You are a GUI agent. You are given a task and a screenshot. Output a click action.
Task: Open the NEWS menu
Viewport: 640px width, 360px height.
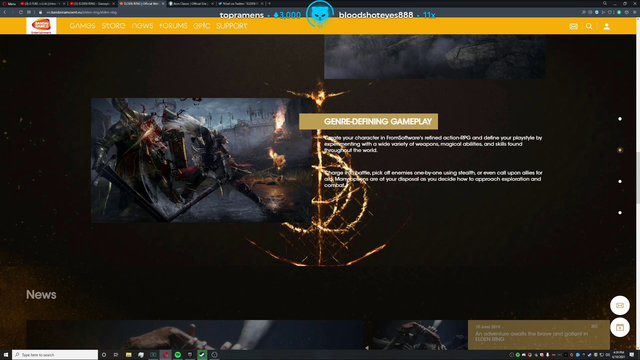pos(142,26)
